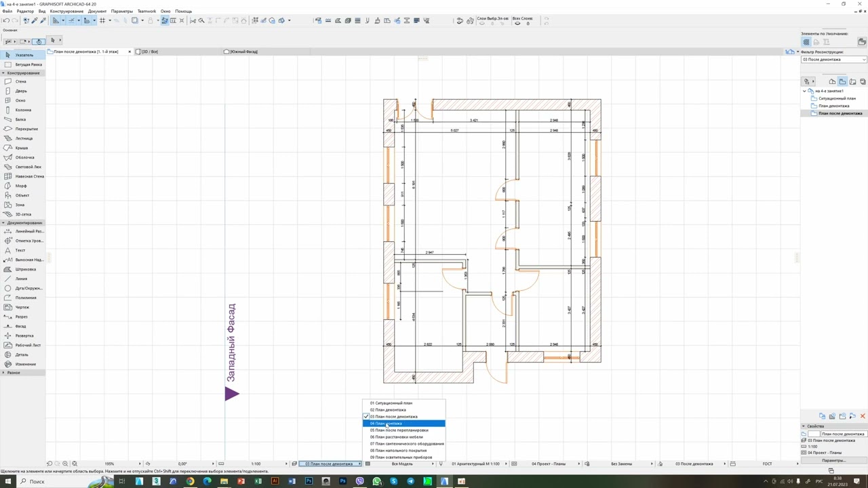Collapse the Конструирование toolbox group
This screenshot has width=868, height=488.
[3, 73]
